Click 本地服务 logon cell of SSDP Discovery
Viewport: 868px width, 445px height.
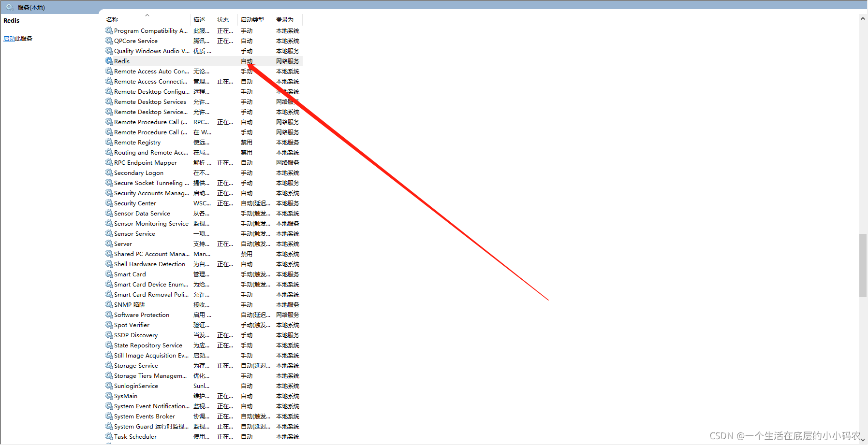point(288,335)
